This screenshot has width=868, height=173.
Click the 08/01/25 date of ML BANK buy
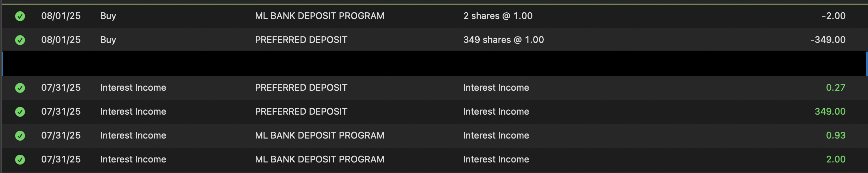(x=61, y=16)
